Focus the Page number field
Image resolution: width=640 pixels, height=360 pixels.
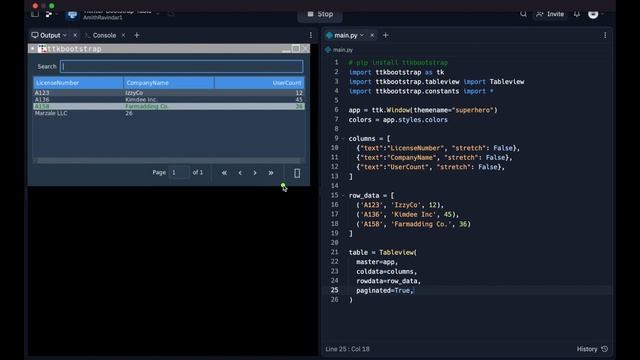[x=180, y=173]
